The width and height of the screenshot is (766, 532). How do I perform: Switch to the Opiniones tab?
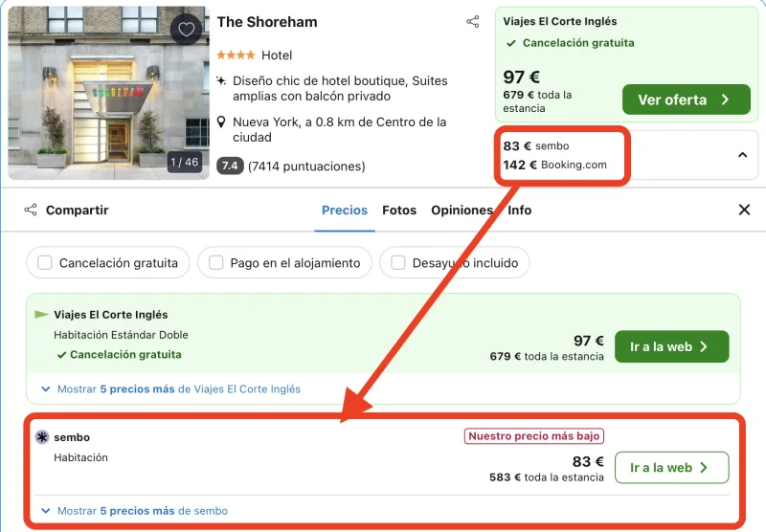[x=462, y=210]
